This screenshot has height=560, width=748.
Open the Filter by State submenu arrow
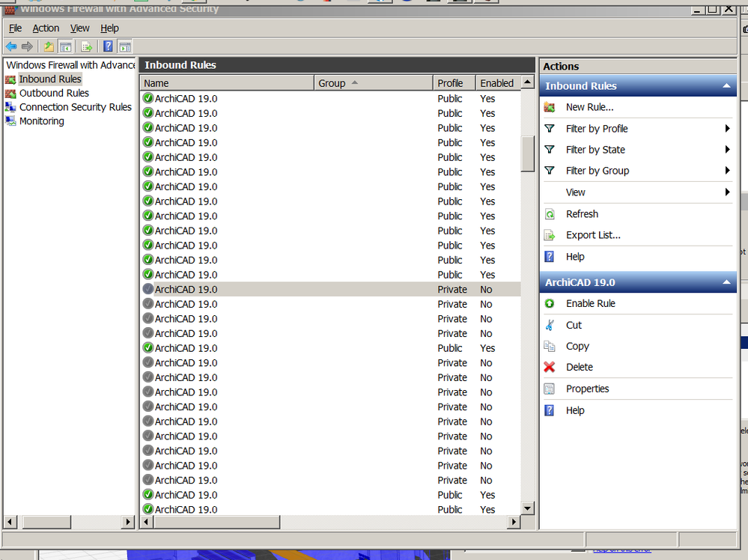pyautogui.click(x=727, y=149)
